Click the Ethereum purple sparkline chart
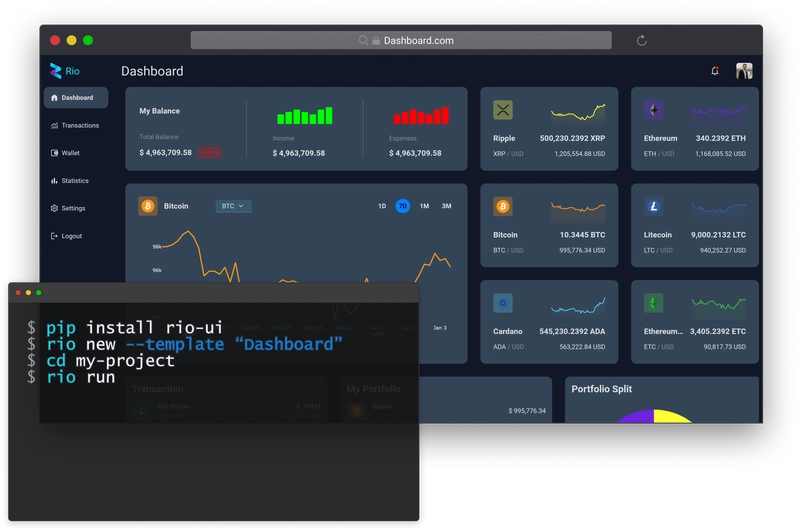Screen dimensions: 800x531 [x=719, y=114]
